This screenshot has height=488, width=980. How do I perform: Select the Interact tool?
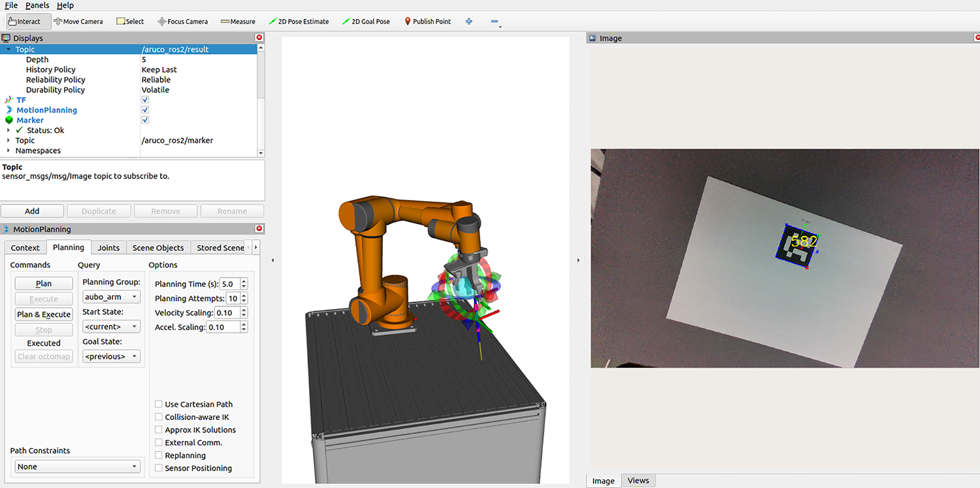pyautogui.click(x=24, y=22)
